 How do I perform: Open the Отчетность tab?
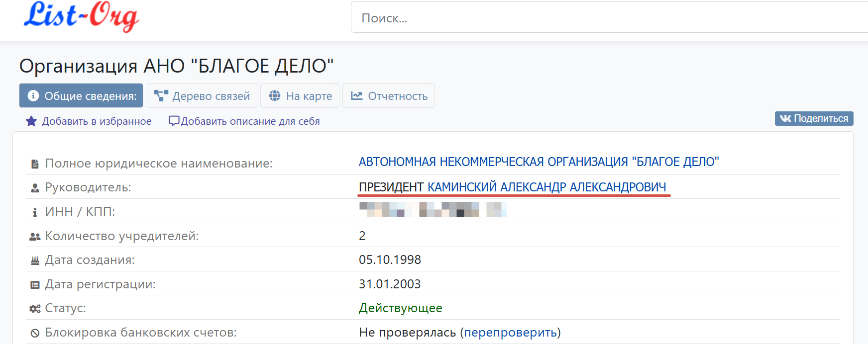click(x=389, y=95)
